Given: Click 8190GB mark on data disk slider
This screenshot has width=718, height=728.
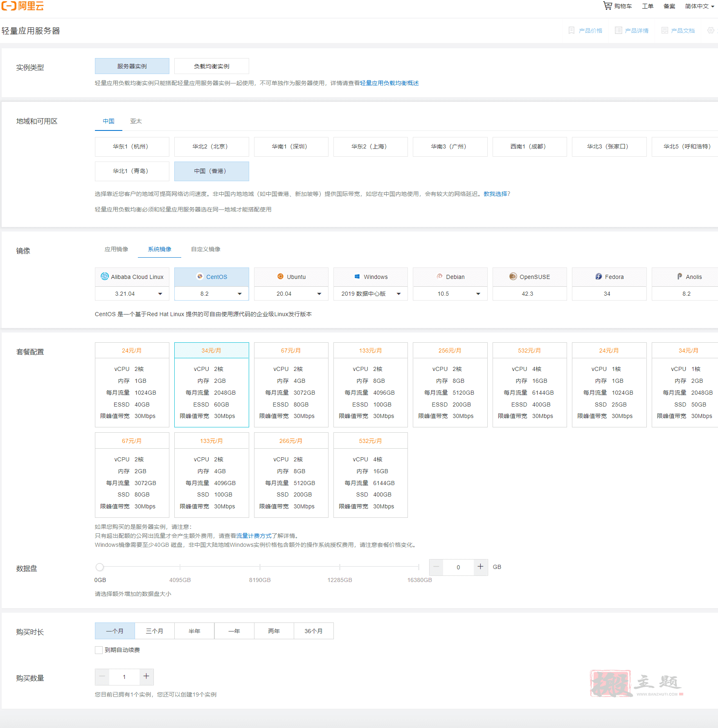Looking at the screenshot, I should click(260, 567).
